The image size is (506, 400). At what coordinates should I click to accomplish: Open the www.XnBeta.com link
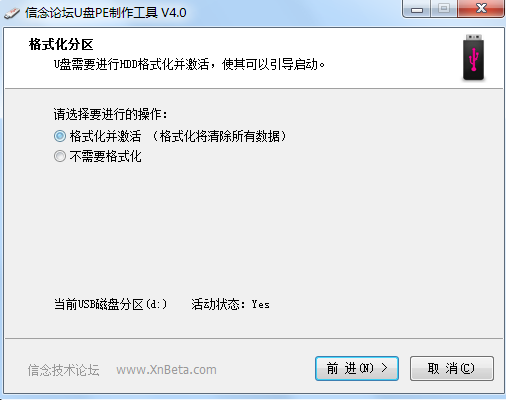tap(166, 370)
